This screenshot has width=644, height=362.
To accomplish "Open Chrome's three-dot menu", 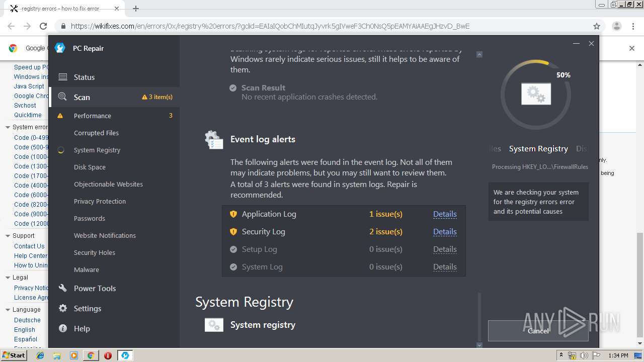I will [x=633, y=26].
